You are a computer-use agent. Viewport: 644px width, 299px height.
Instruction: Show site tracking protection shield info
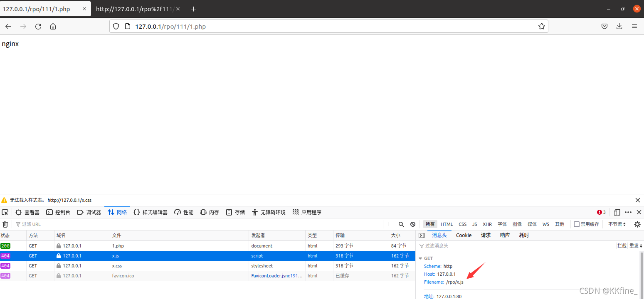pyautogui.click(x=116, y=26)
